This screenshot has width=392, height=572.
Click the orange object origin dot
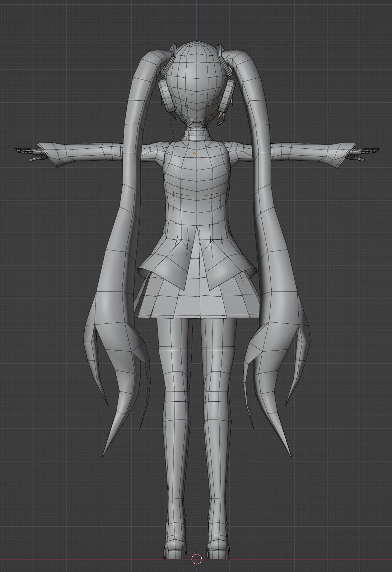pyautogui.click(x=195, y=153)
